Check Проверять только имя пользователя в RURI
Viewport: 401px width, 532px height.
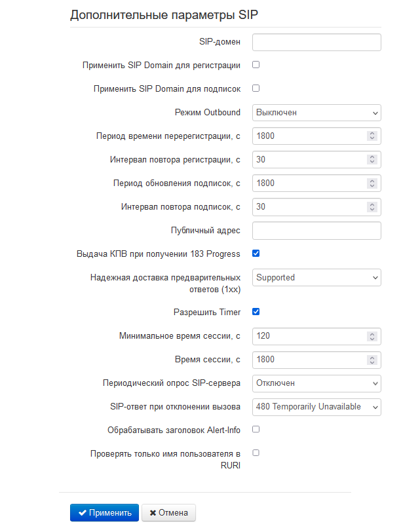pyautogui.click(x=256, y=453)
